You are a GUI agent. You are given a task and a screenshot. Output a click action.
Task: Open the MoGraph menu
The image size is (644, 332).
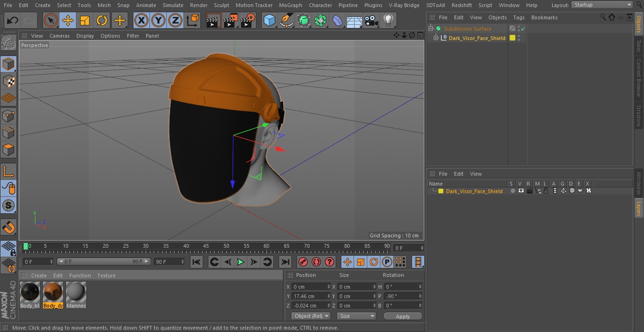coord(290,5)
